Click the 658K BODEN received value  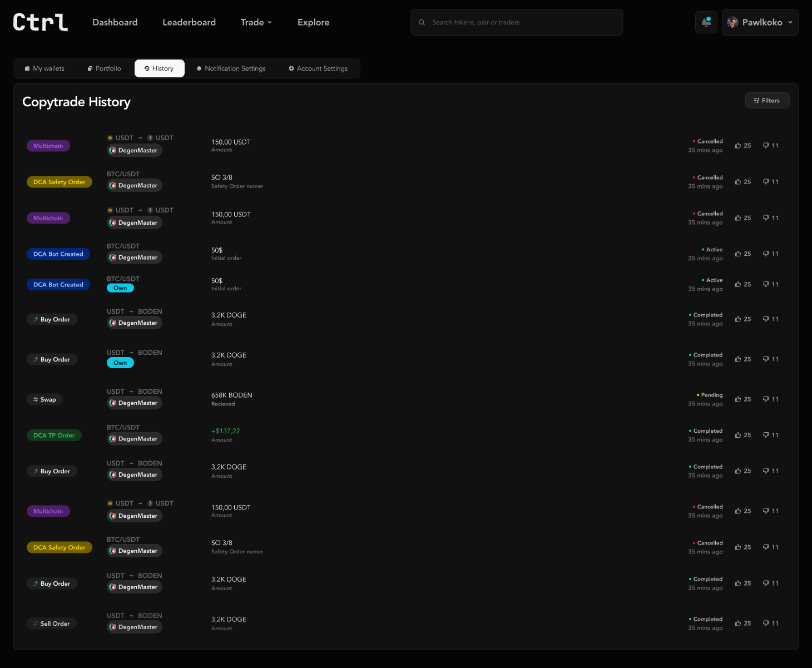click(231, 395)
